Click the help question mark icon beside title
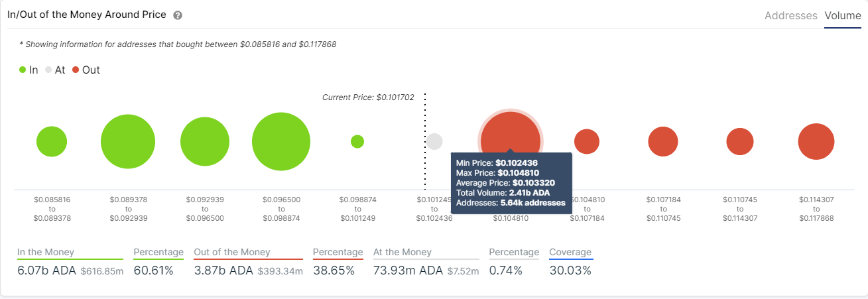Screen dimensions: 868x299 click(178, 15)
